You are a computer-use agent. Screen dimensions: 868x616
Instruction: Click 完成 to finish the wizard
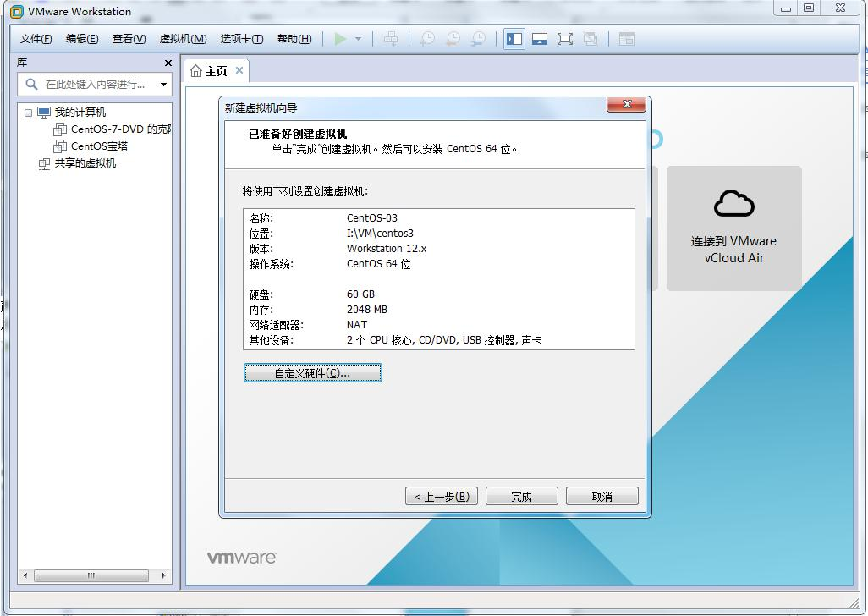tap(521, 497)
